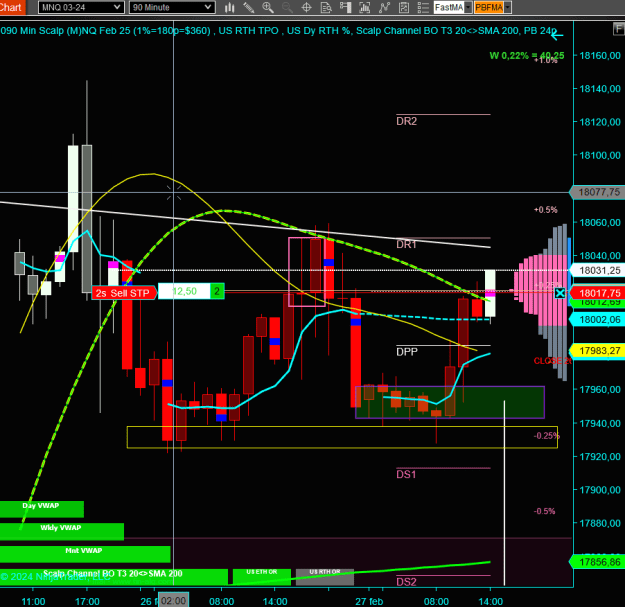The image size is (625, 607).
Task: Click the F button at chart top right
Action: [x=619, y=29]
